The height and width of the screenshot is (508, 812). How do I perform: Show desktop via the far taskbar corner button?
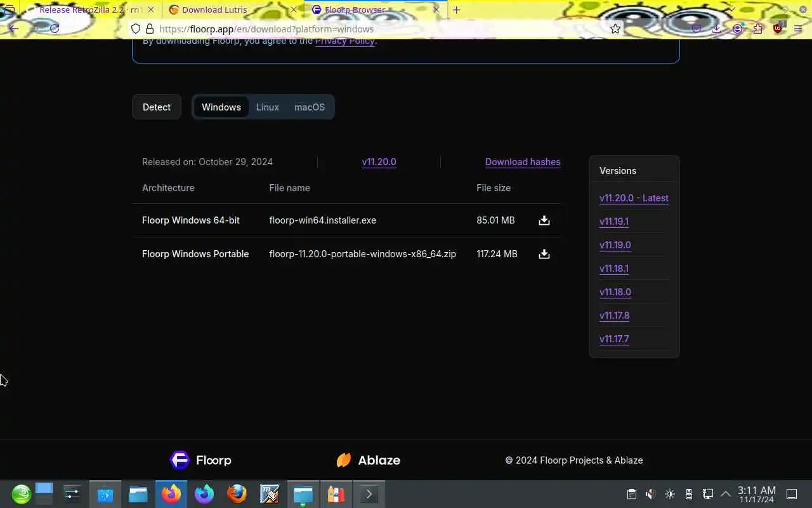coord(792,494)
